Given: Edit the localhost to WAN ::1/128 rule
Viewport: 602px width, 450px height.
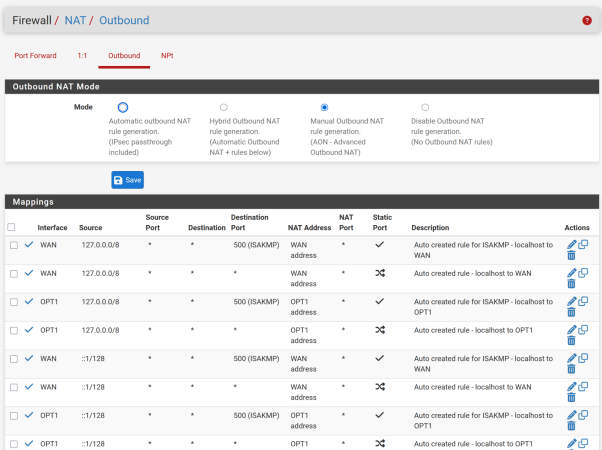Looking at the screenshot, I should (572, 387).
